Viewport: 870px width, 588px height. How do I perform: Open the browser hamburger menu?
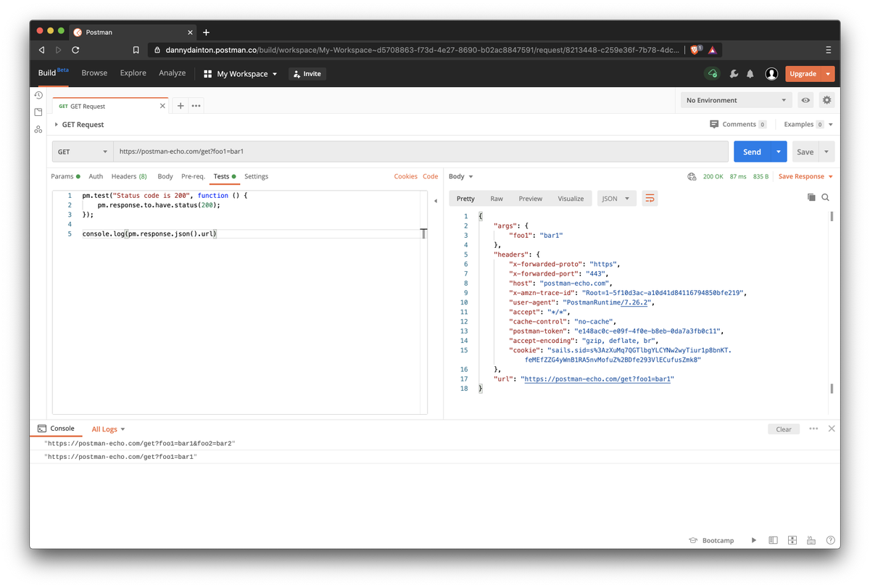pos(828,50)
